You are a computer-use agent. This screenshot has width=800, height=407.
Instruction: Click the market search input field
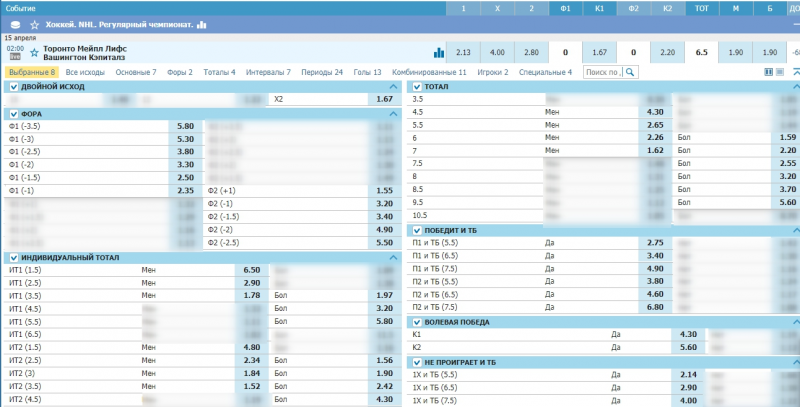(x=602, y=72)
